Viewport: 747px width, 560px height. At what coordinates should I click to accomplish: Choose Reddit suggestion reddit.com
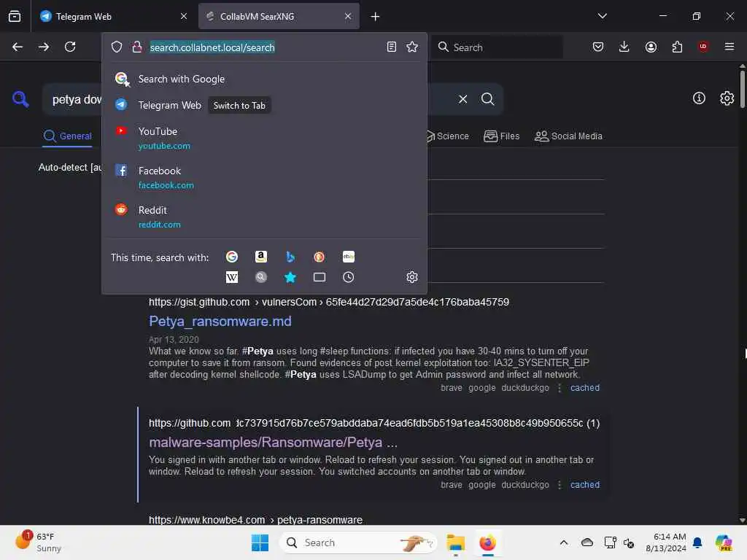click(264, 217)
